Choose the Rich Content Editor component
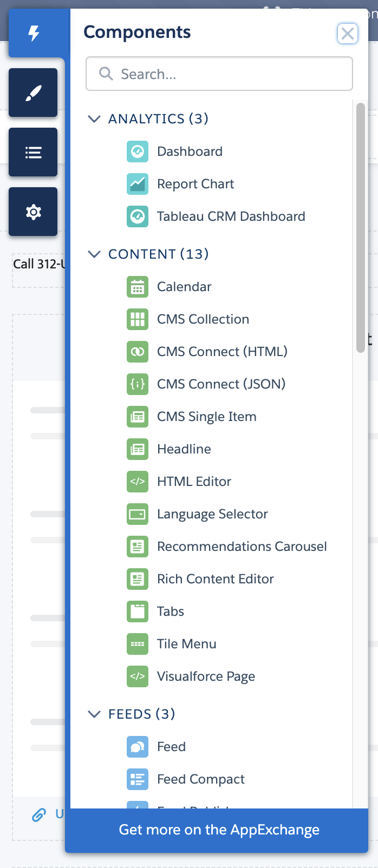 pos(216,579)
